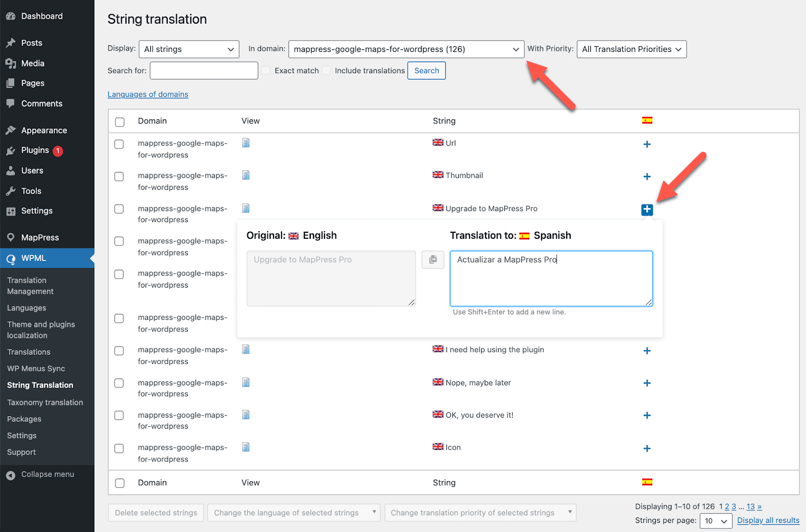Viewport: 806px width, 532px height.
Task: View source file icon for Url string
Action: coord(246,143)
